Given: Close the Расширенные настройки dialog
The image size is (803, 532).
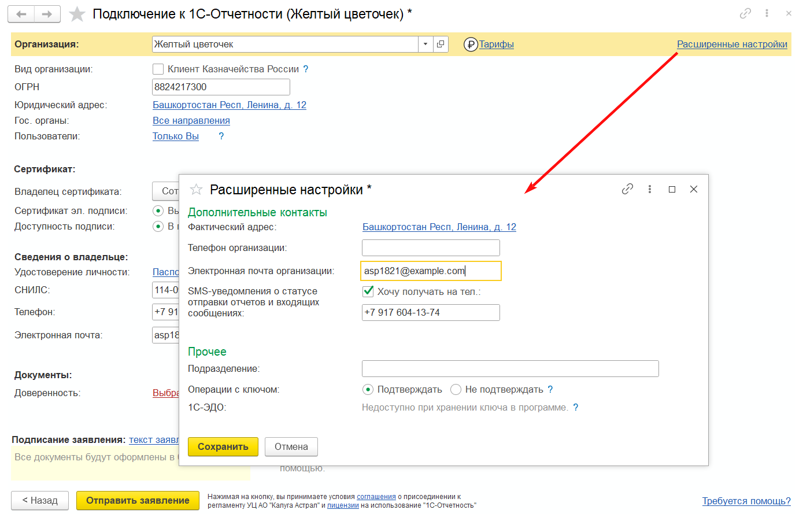Looking at the screenshot, I should coord(694,189).
